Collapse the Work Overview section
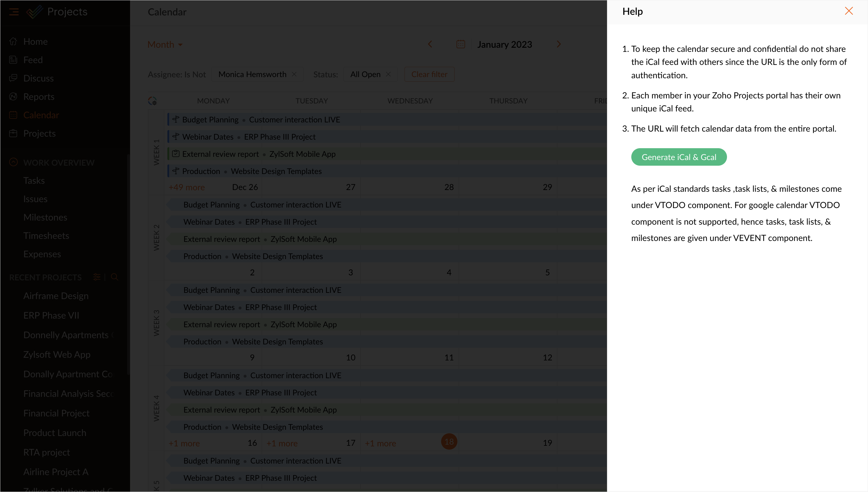Viewport: 868px width, 492px height. pyautogui.click(x=13, y=162)
